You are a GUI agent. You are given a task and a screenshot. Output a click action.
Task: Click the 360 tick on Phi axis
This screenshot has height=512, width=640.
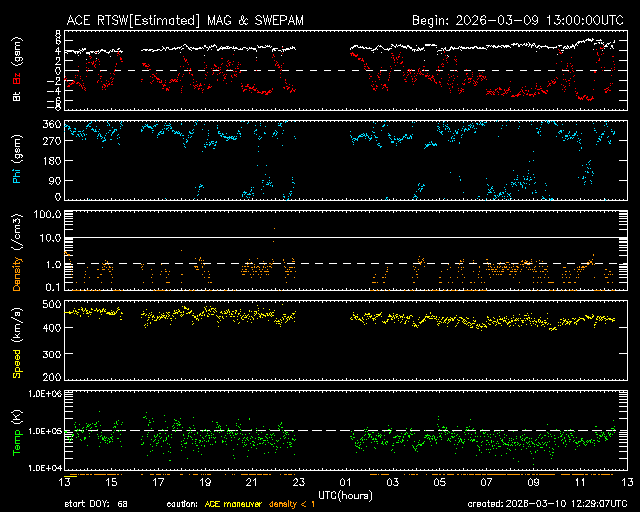click(x=52, y=125)
